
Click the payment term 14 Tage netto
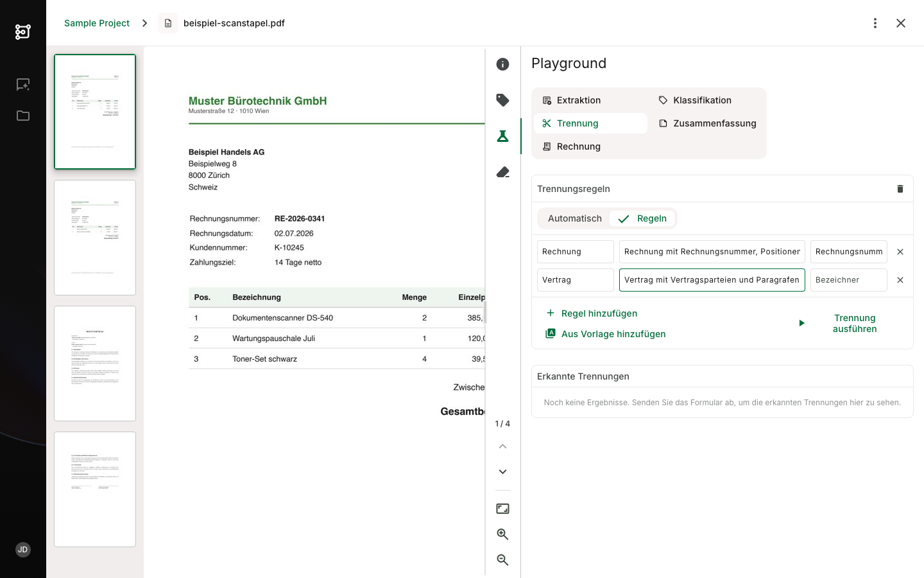tap(298, 262)
